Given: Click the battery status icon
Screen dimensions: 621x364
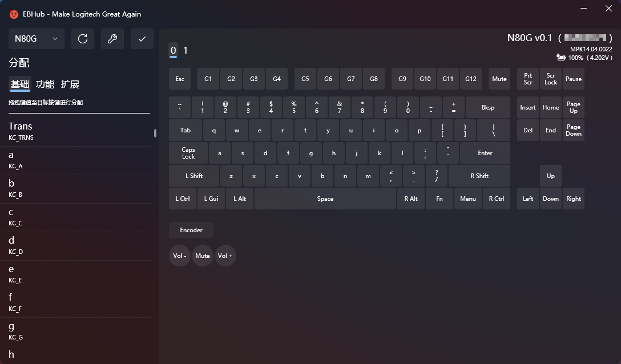Looking at the screenshot, I should tap(561, 58).
